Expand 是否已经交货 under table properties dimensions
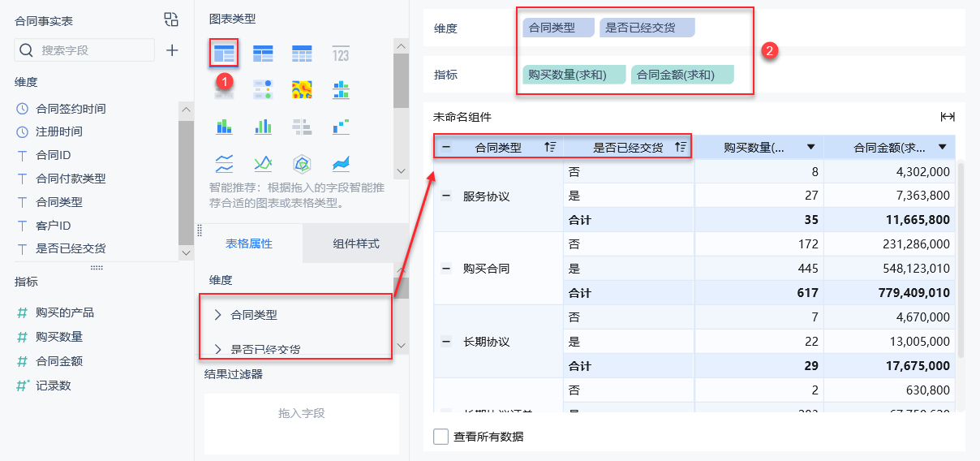The height and width of the screenshot is (461, 980). pos(217,350)
